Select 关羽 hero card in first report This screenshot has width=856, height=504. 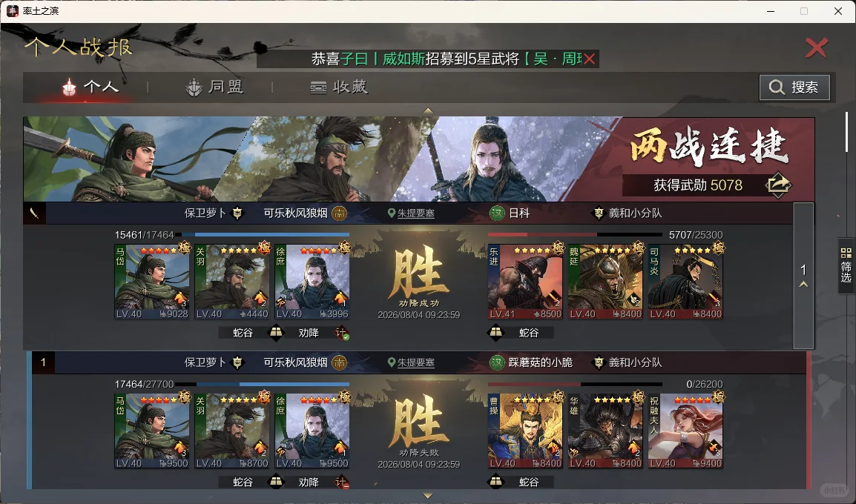point(232,282)
